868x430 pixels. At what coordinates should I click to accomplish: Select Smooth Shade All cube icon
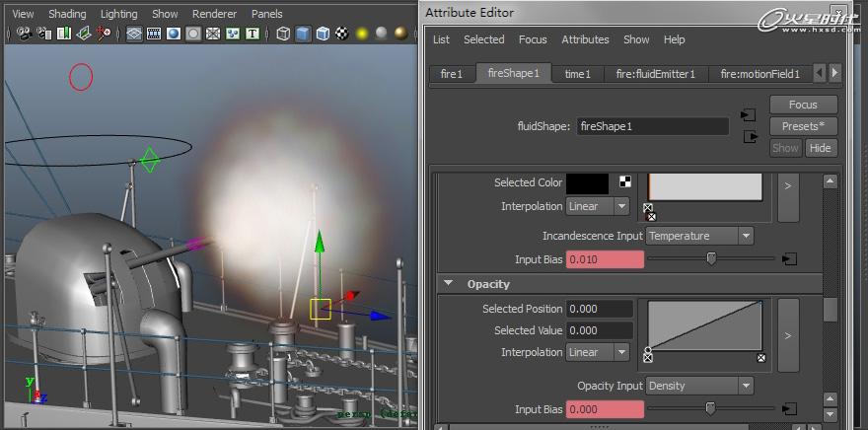coord(303,35)
